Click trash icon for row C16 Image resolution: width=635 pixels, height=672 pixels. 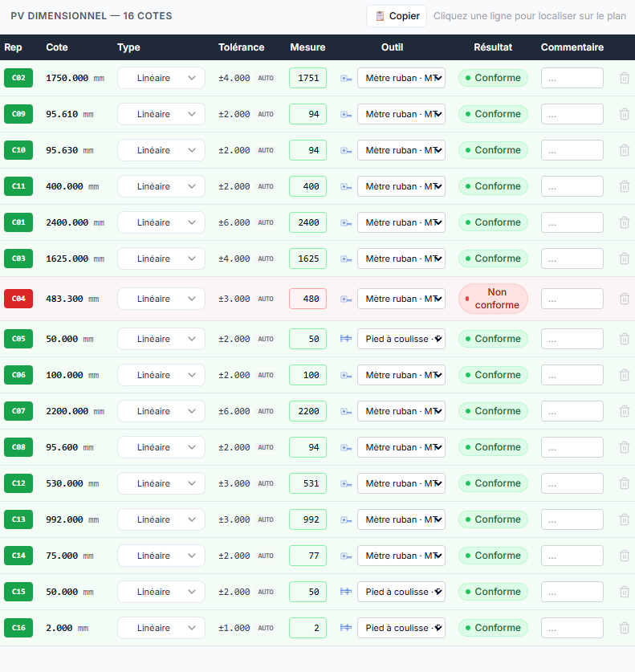[x=625, y=628]
